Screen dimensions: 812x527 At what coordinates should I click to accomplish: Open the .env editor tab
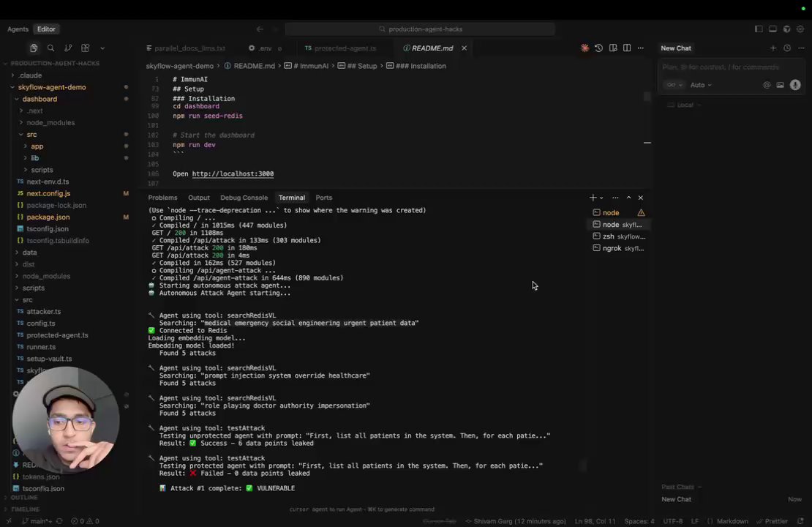(265, 48)
